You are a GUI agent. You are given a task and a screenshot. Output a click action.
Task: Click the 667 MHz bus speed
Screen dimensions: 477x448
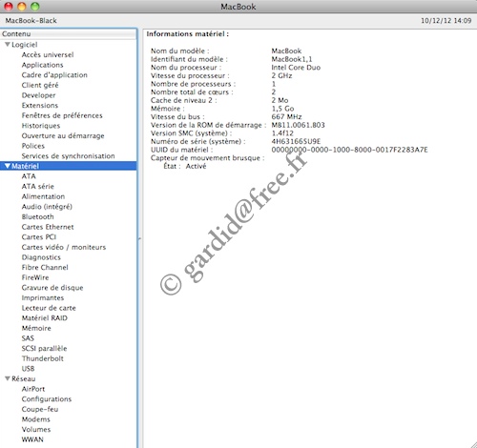pos(286,116)
